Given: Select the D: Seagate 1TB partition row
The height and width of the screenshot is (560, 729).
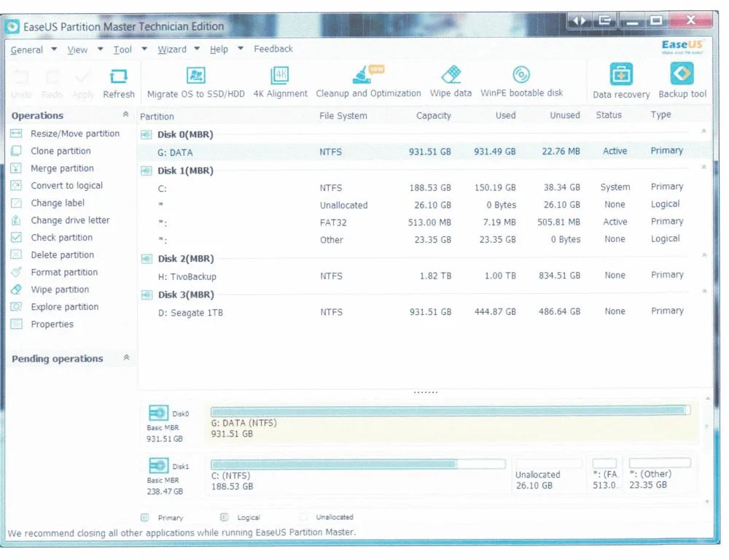Looking at the screenshot, I should pyautogui.click(x=424, y=311).
